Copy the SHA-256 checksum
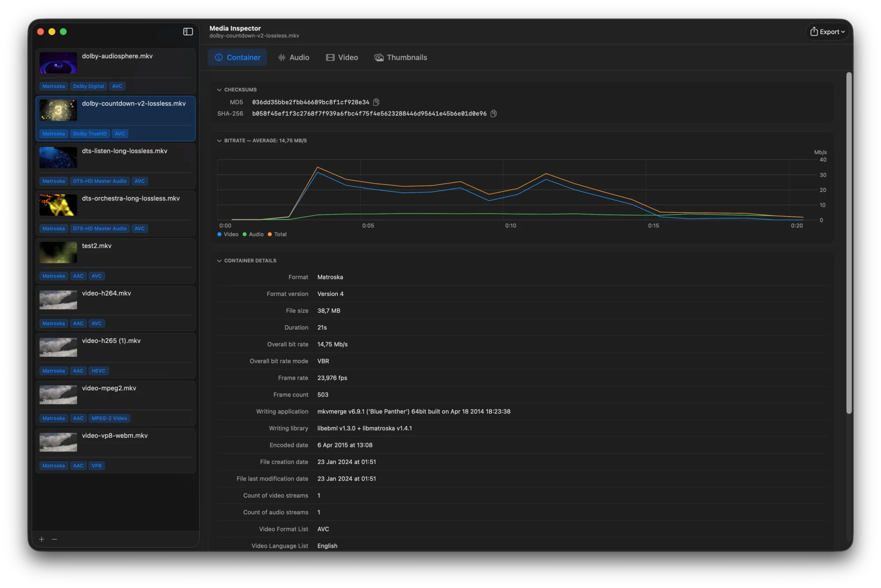This screenshot has width=881, height=588. click(x=494, y=114)
